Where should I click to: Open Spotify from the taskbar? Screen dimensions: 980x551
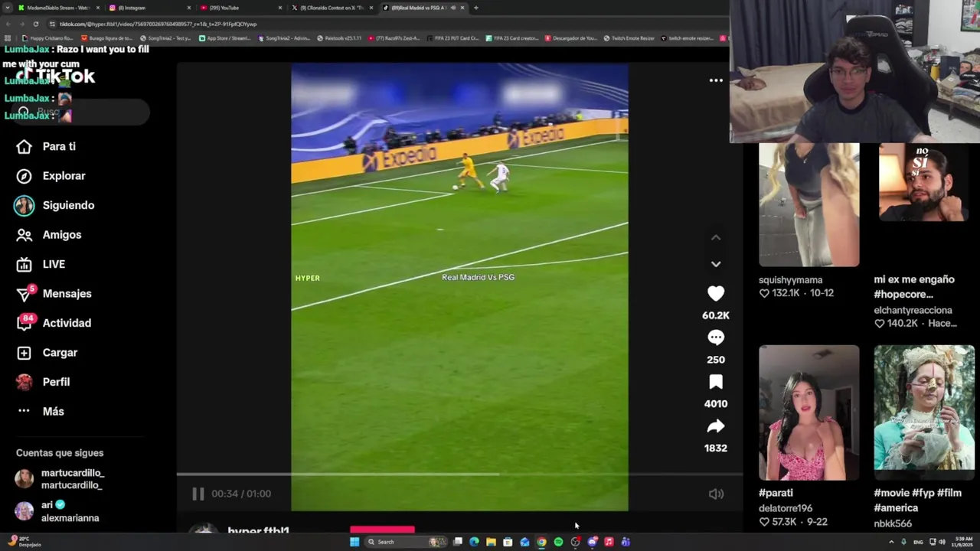pyautogui.click(x=558, y=542)
